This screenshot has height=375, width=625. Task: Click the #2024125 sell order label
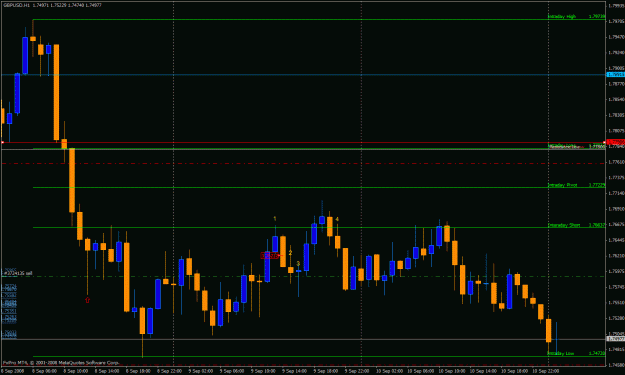click(x=17, y=273)
